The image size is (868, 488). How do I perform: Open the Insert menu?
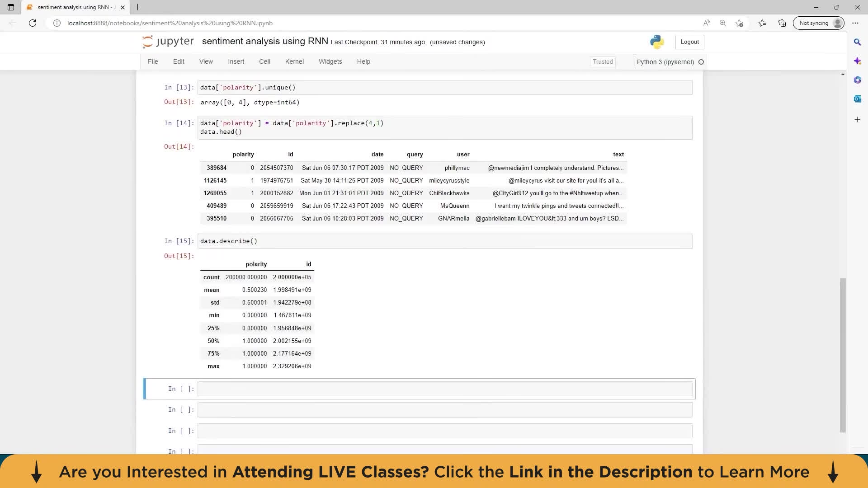click(x=236, y=61)
